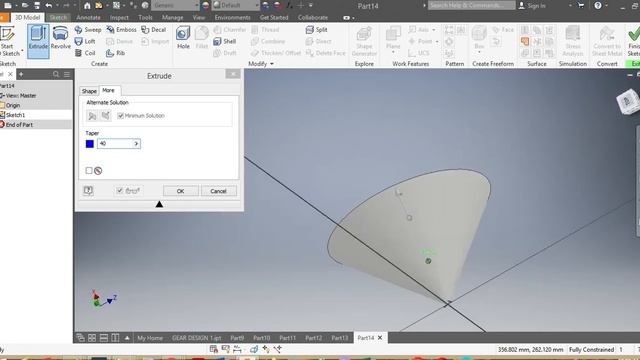This screenshot has height=360, width=640.
Task: Switch to the More tab in Extrude dialog
Action: [x=108, y=90]
